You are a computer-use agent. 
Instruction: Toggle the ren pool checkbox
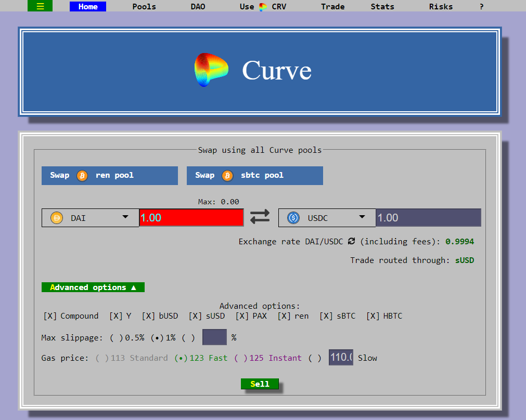click(x=293, y=316)
